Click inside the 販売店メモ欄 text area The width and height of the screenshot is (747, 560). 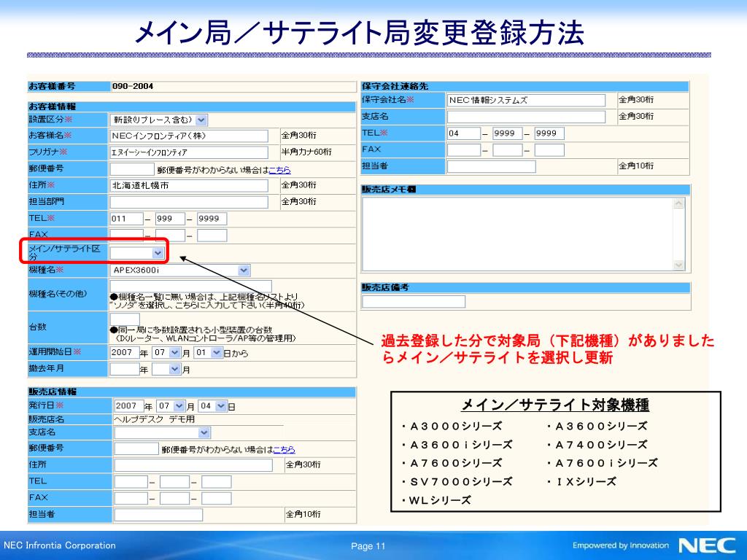(x=518, y=234)
